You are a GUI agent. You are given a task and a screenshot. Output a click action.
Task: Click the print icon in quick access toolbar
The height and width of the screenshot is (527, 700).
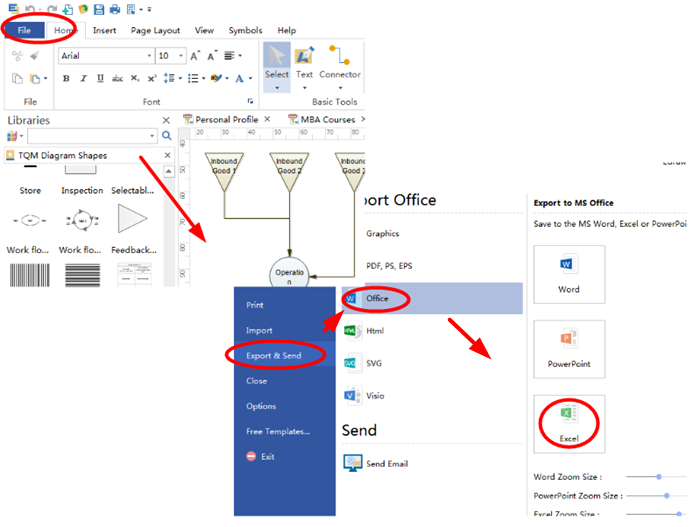click(x=115, y=9)
